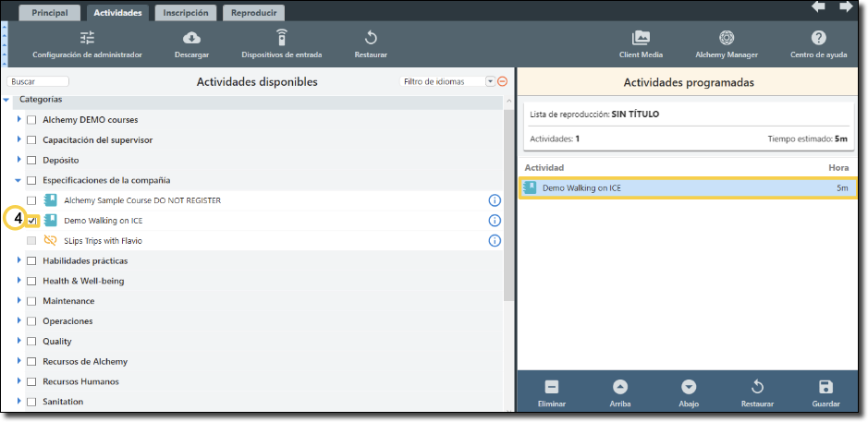The width and height of the screenshot is (868, 422).
Task: Open Centro de ayuda help icon
Action: pos(818,38)
